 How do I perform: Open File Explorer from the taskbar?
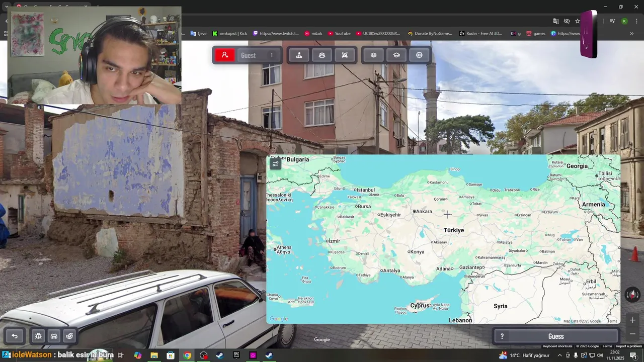[x=154, y=355]
